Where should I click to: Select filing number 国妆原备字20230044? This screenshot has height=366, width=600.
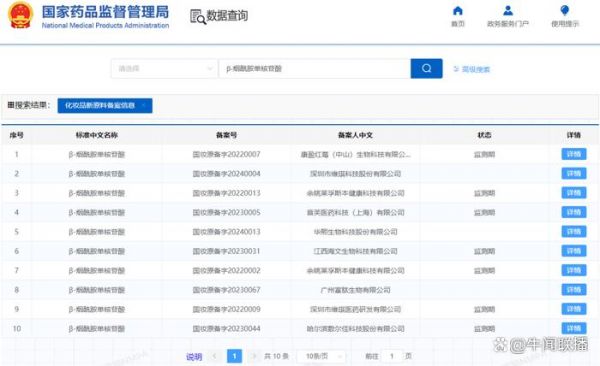(x=227, y=329)
